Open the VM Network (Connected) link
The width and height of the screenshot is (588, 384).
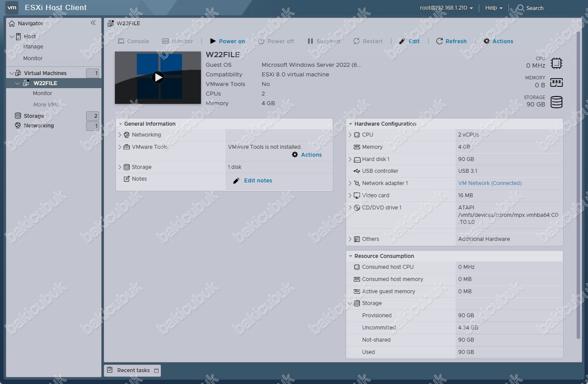[490, 183]
